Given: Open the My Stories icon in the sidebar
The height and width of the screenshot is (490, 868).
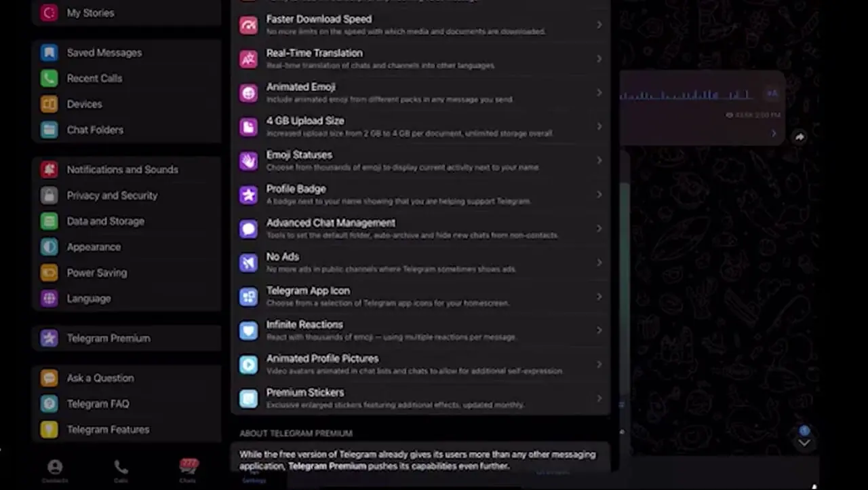Looking at the screenshot, I should (49, 13).
